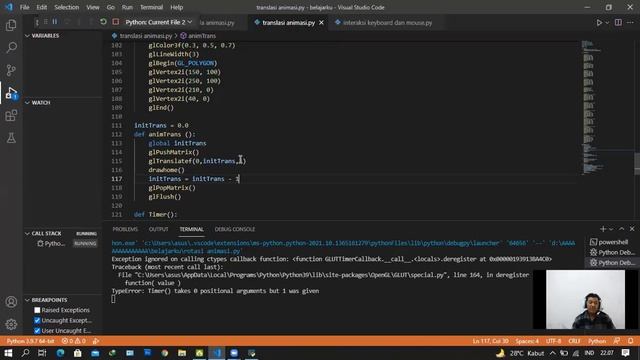Open the File menu
This screenshot has height=360, width=640.
(24, 7)
